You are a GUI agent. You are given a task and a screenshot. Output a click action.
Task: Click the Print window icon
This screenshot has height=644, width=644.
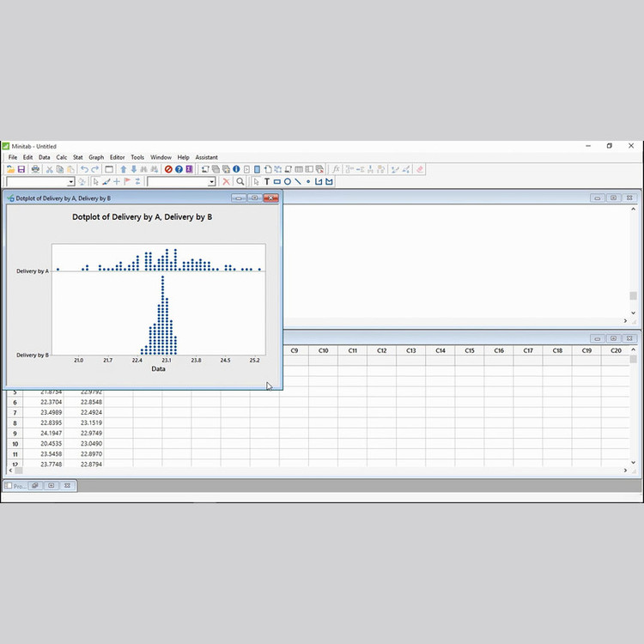click(35, 169)
